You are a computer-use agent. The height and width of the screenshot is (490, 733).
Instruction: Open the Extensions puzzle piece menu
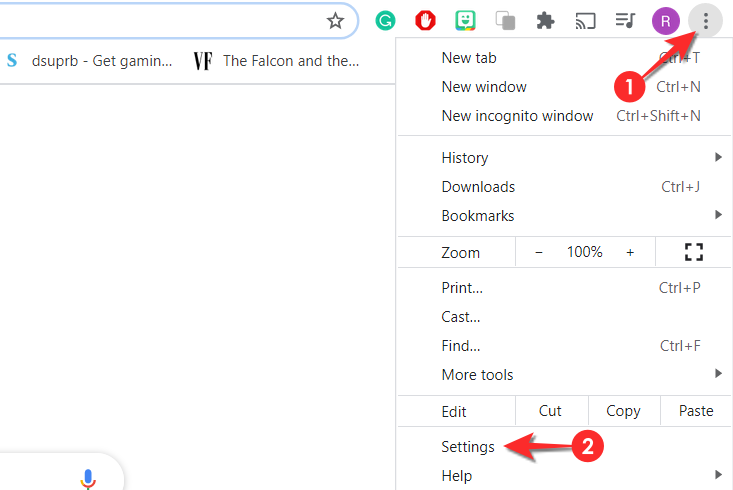click(x=545, y=21)
